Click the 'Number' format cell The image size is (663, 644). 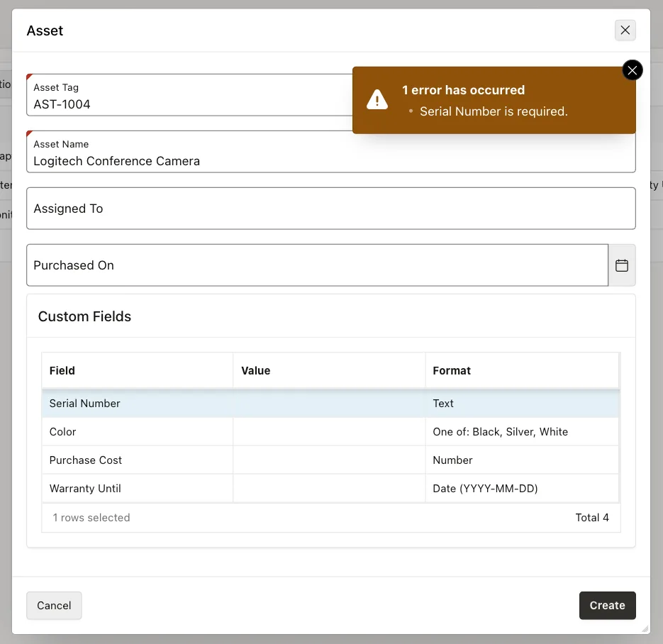[522, 460]
